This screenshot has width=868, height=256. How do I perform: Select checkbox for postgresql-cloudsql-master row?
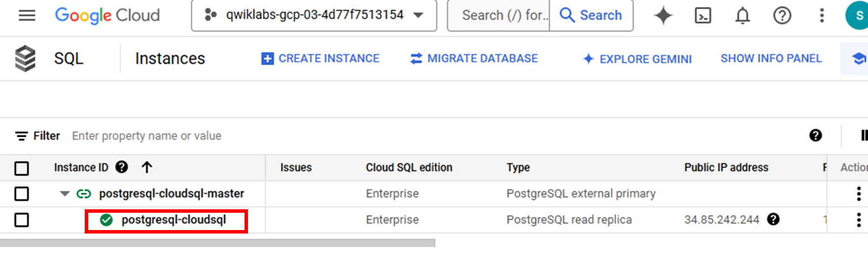[22, 194]
